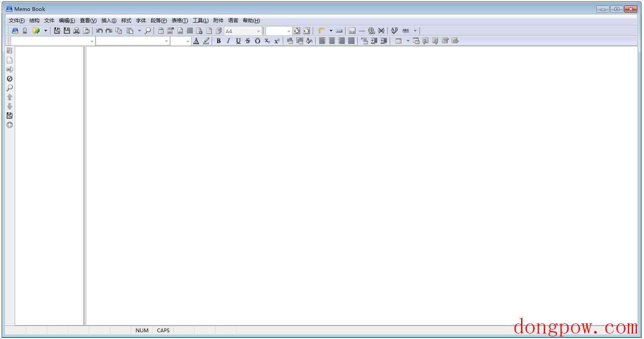Justify text alignment
Image resolution: width=644 pixels, height=339 pixels.
[x=351, y=41]
